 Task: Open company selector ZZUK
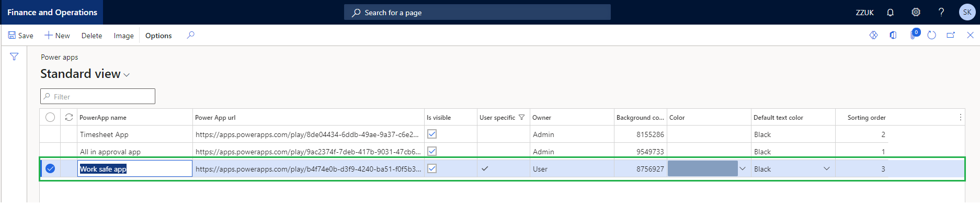(864, 13)
